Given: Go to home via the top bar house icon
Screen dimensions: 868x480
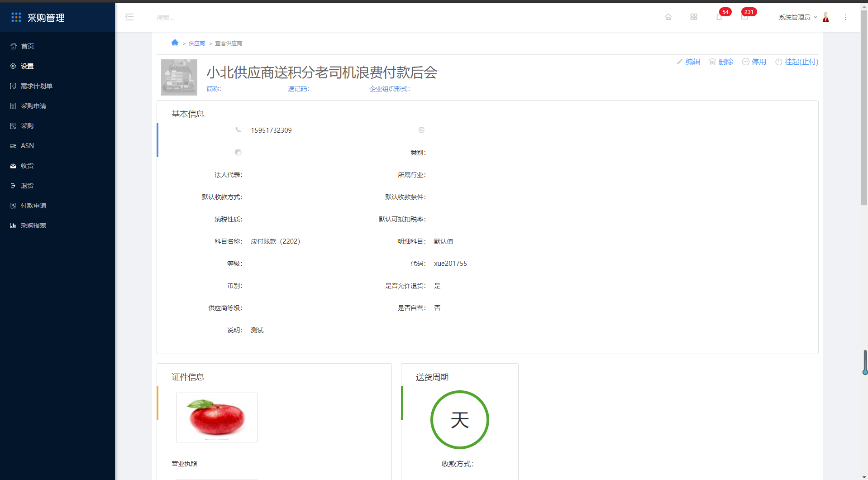Looking at the screenshot, I should (x=668, y=17).
